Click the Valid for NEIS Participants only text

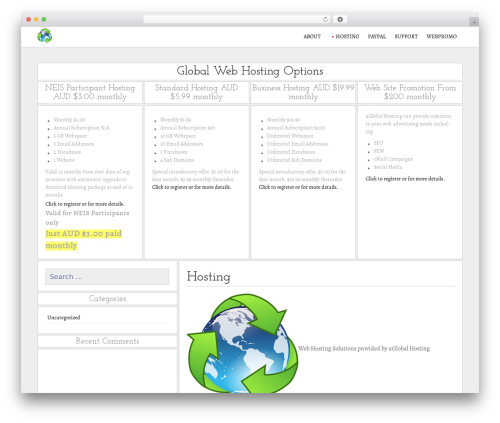click(x=87, y=218)
